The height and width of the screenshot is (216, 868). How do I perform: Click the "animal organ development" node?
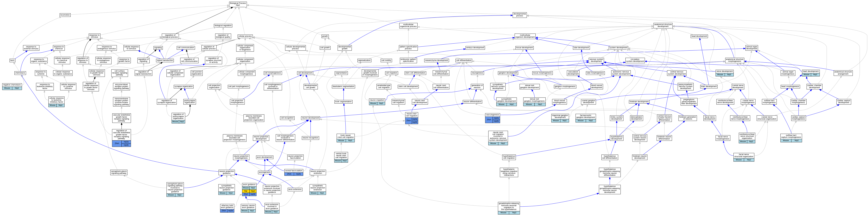[x=751, y=48]
